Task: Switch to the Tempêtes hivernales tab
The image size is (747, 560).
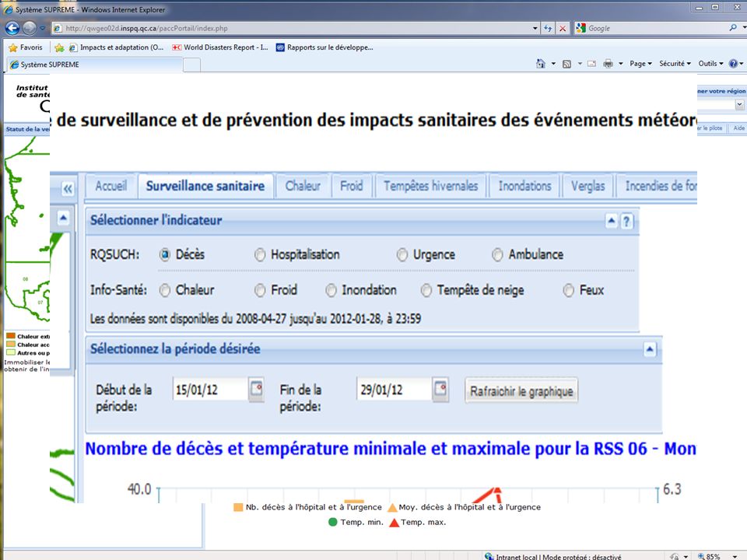Action: coord(430,186)
